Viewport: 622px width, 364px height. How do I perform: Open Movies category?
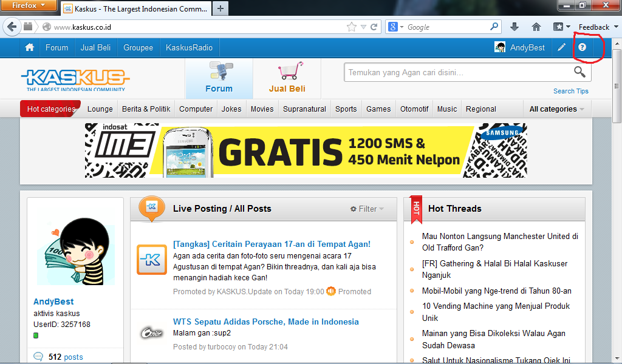(x=262, y=109)
